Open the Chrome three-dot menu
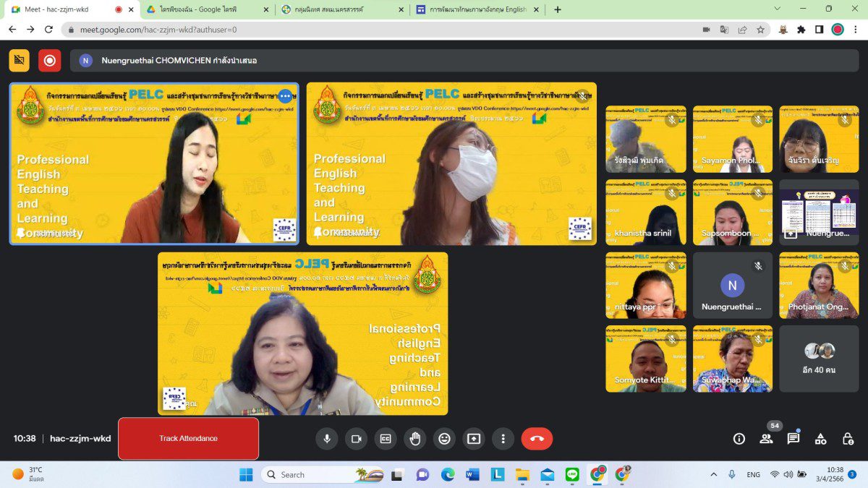 (856, 30)
